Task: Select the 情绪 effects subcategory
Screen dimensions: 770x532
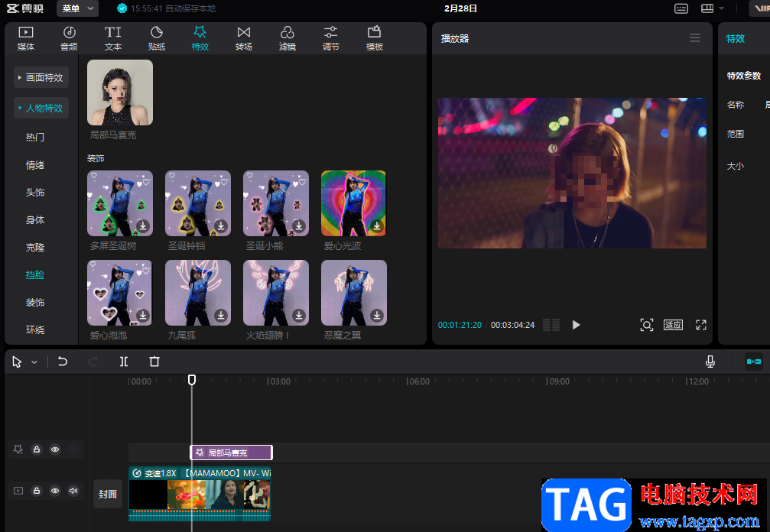Action: point(35,165)
